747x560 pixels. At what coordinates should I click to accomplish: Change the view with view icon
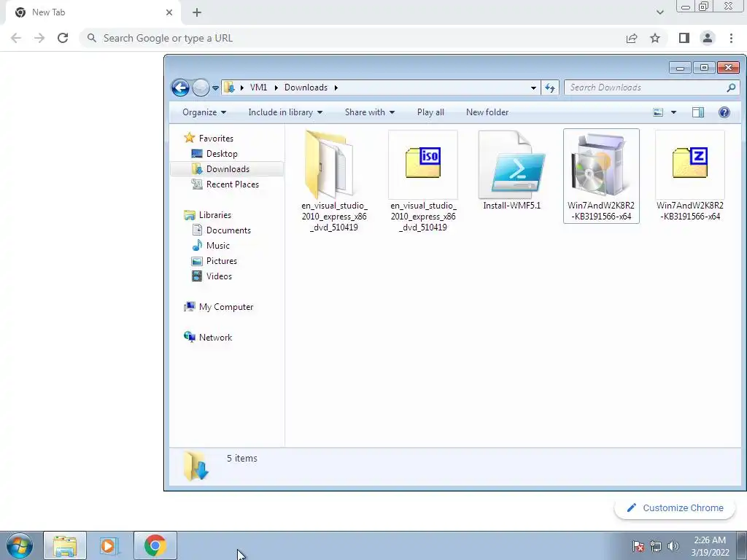(658, 112)
